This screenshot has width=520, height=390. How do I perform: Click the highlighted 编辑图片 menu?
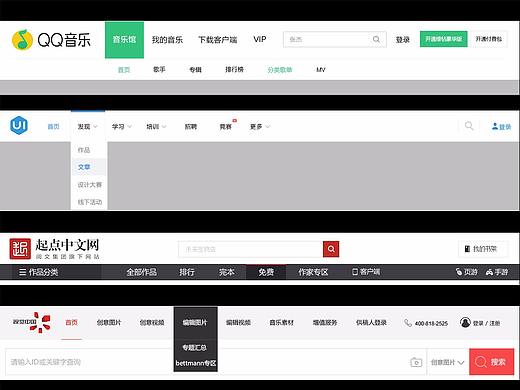pyautogui.click(x=195, y=322)
